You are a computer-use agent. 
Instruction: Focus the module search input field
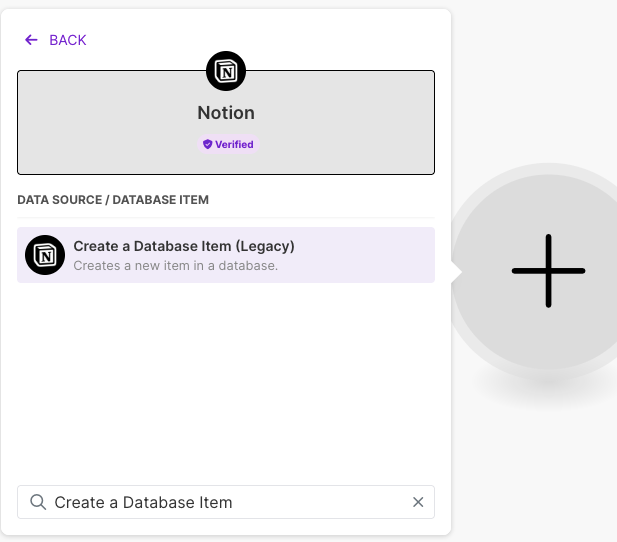220,502
